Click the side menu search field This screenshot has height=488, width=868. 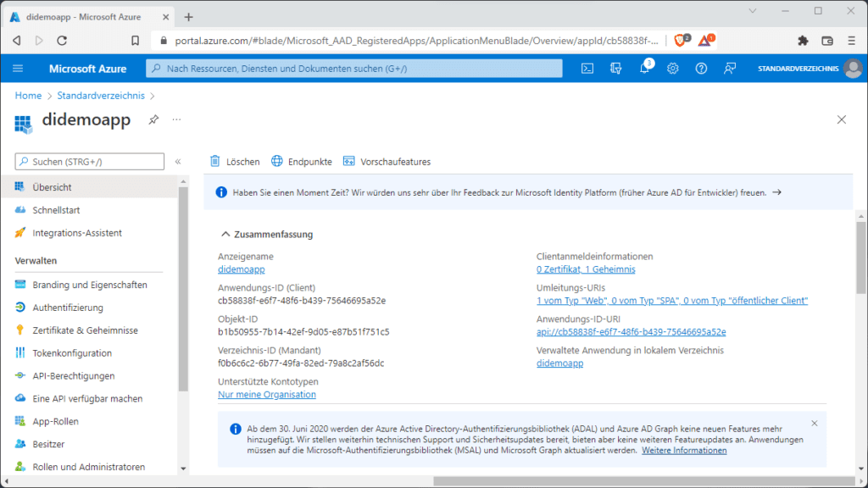click(90, 162)
